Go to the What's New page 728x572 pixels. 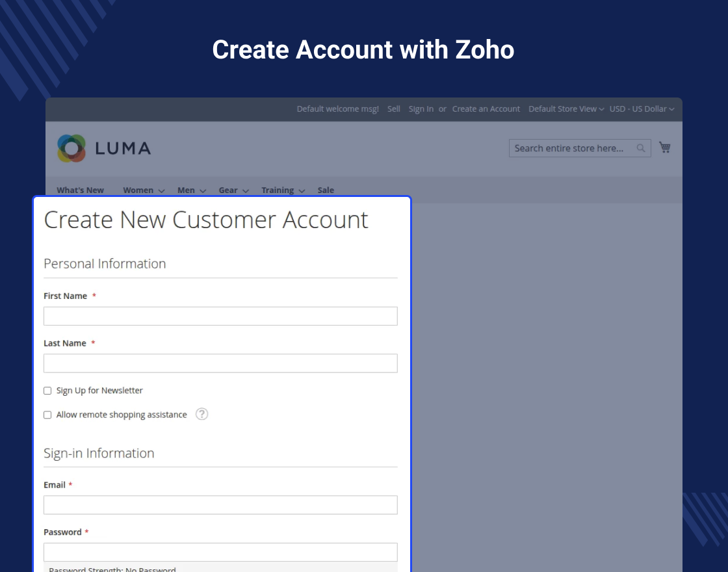(x=81, y=190)
